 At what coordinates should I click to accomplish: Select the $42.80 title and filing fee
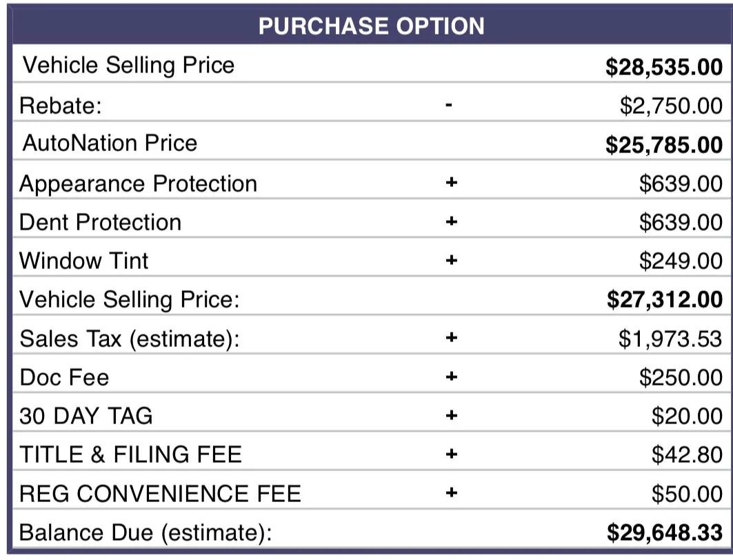[687, 454]
